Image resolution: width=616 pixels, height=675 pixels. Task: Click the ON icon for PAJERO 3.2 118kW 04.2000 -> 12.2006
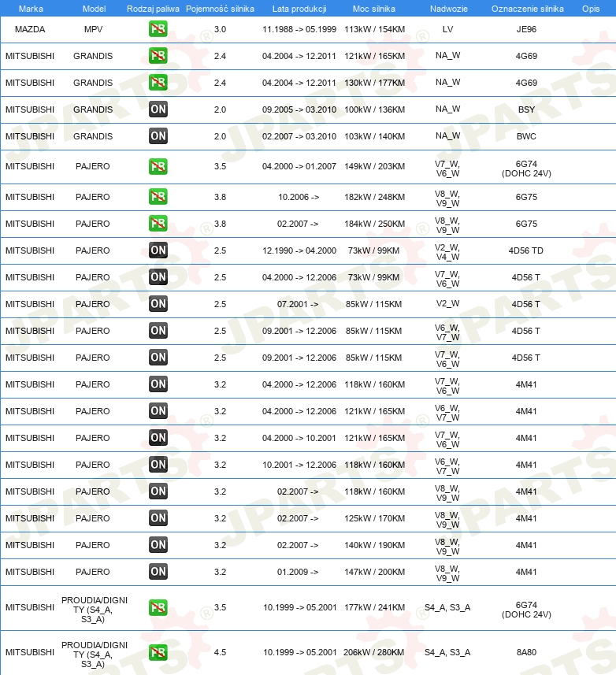pyautogui.click(x=158, y=384)
